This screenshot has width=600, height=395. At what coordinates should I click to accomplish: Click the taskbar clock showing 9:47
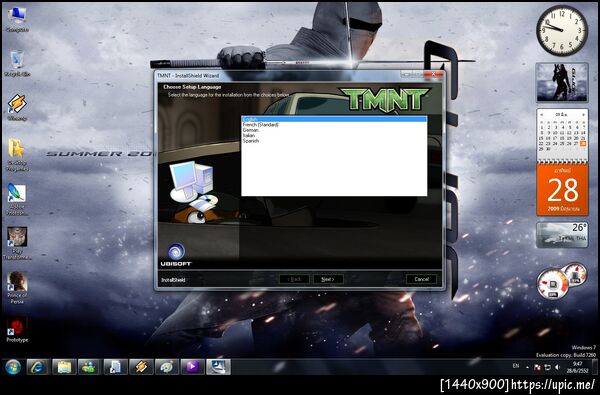(578, 367)
